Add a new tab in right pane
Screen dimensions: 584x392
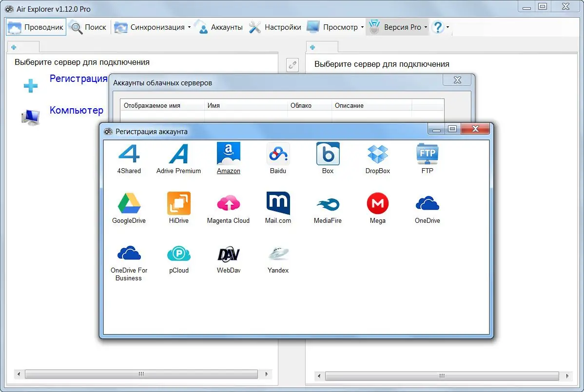click(312, 47)
